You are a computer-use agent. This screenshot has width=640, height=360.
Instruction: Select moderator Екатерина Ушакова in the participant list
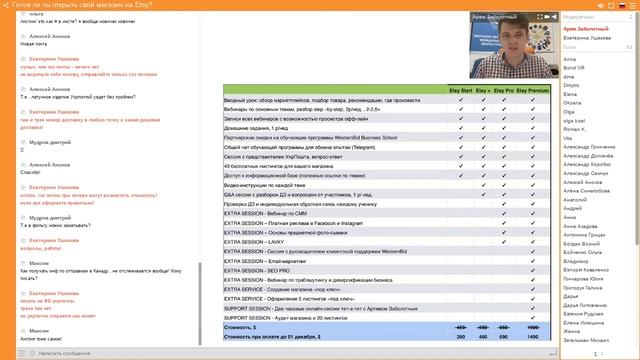pyautogui.click(x=587, y=38)
